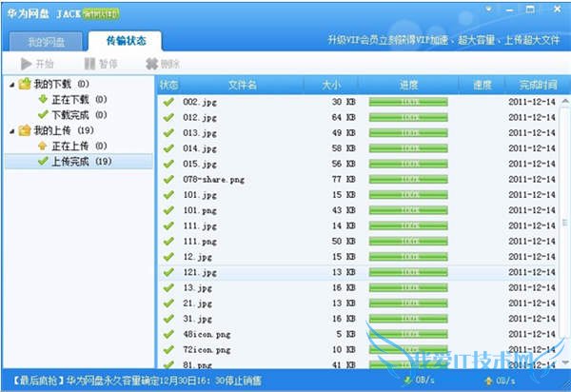Viewport: 571px width, 392px height.
Task: Select file 13.jpg
Action: pos(197,288)
